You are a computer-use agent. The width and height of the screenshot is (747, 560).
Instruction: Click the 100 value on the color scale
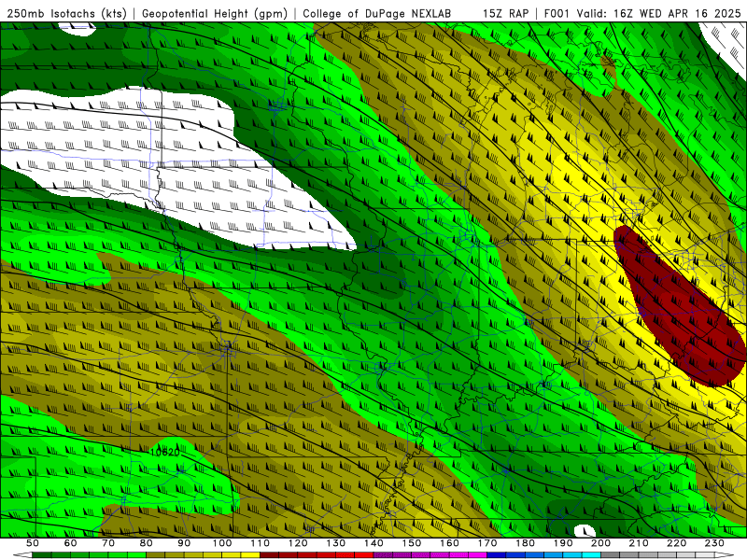[x=222, y=543]
